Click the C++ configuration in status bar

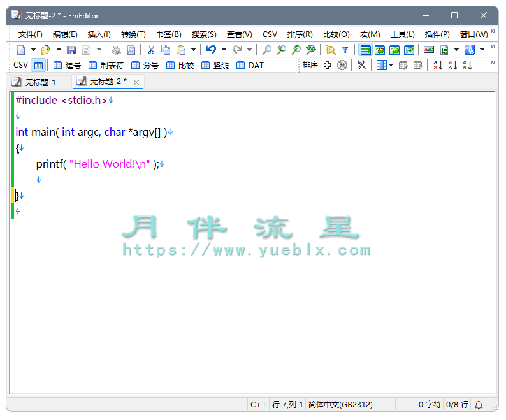[x=258, y=405]
